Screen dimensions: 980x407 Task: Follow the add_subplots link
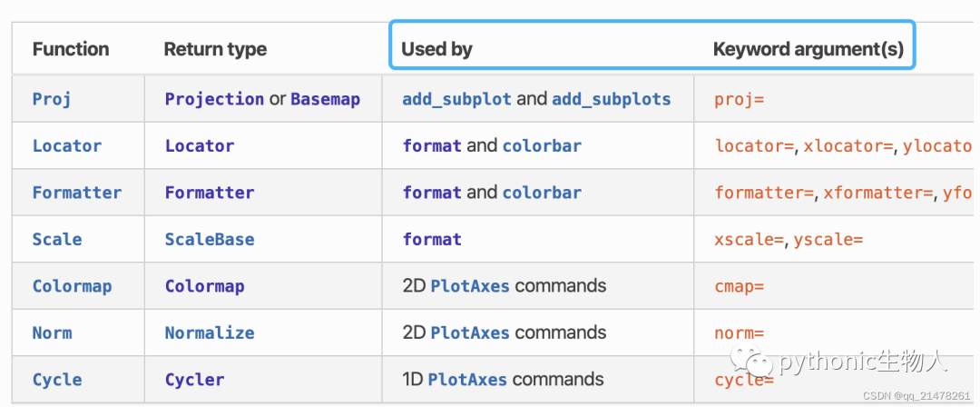click(612, 100)
